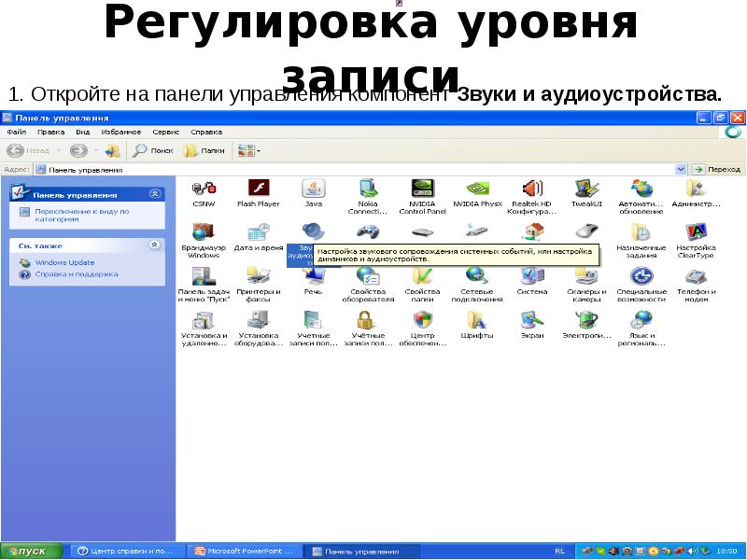Screen dimensions: 747x560
Task: Open the Flash Player icon
Action: pyautogui.click(x=259, y=193)
